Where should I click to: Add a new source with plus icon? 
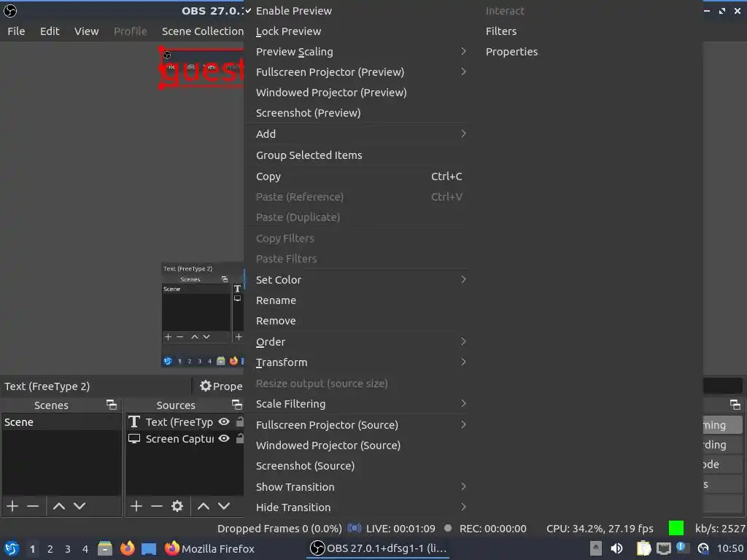pyautogui.click(x=136, y=506)
